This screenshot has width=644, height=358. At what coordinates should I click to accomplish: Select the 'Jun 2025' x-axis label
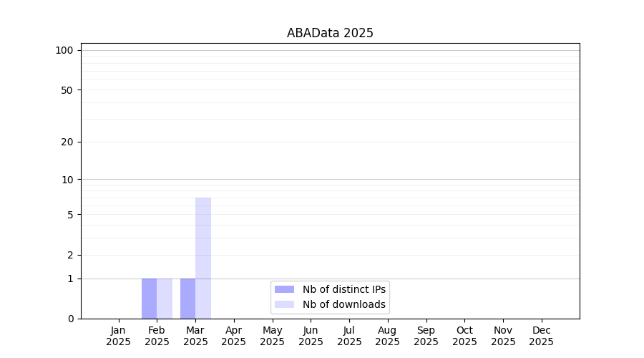click(311, 336)
